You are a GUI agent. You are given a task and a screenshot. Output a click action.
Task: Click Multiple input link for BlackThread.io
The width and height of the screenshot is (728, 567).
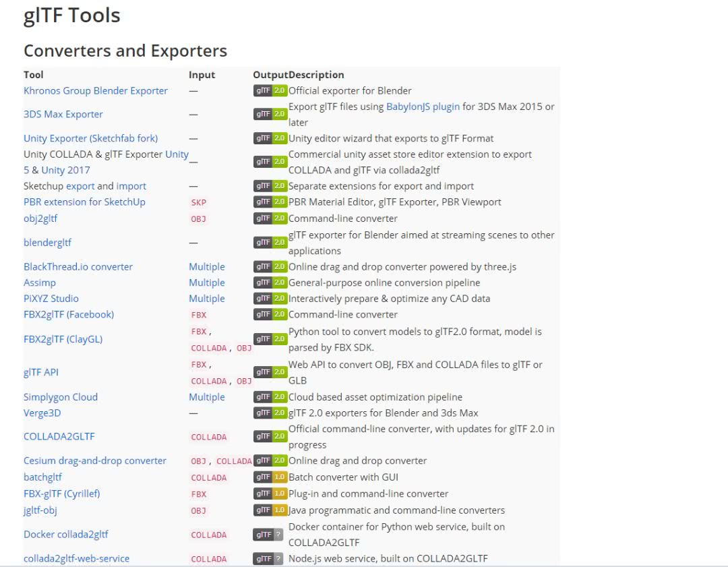pos(207,266)
